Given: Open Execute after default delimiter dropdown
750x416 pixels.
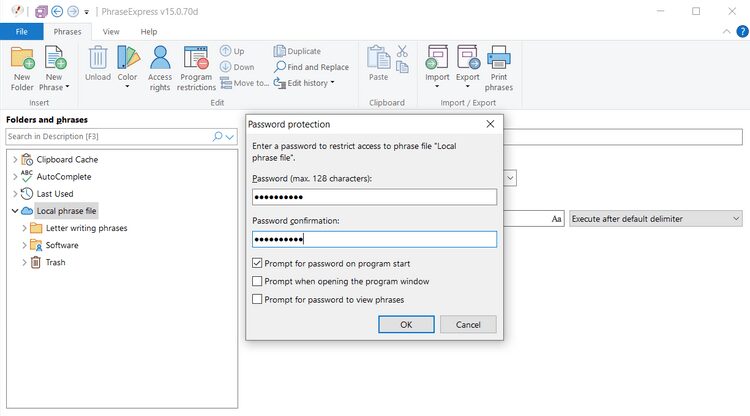Looking at the screenshot, I should [656, 219].
